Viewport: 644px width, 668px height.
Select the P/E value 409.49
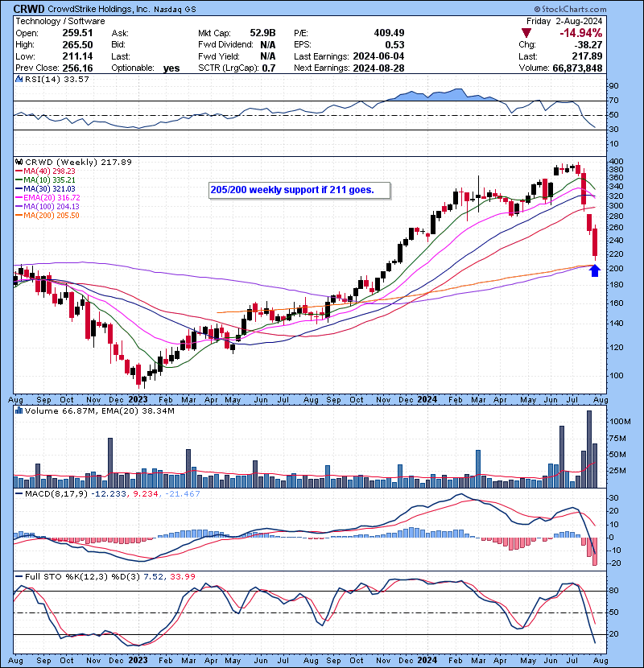(389, 33)
